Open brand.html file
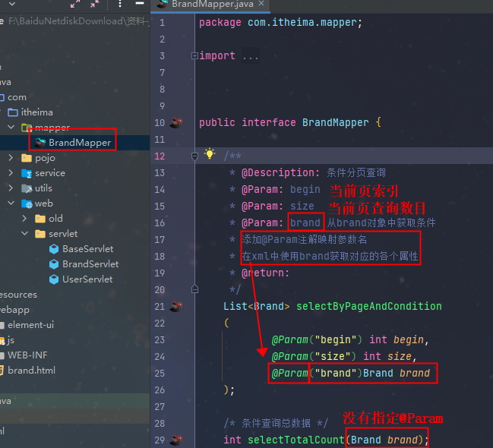Screen dimensions: 493x448 coord(31,371)
